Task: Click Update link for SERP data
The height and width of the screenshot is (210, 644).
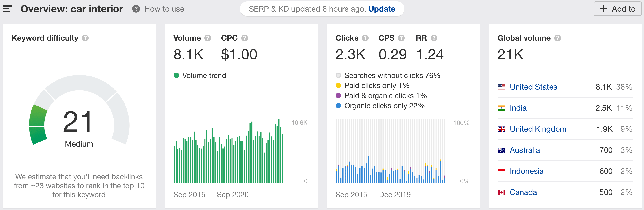Action: tap(382, 9)
